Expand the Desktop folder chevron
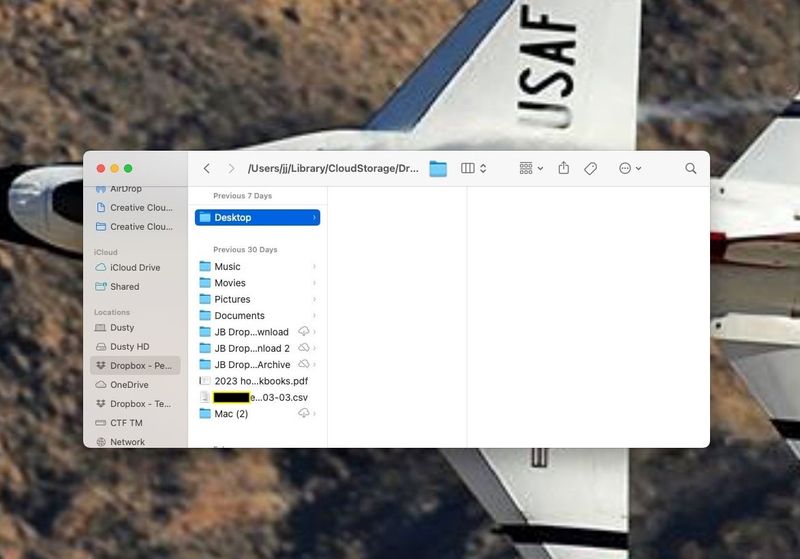800x559 pixels. 314,218
